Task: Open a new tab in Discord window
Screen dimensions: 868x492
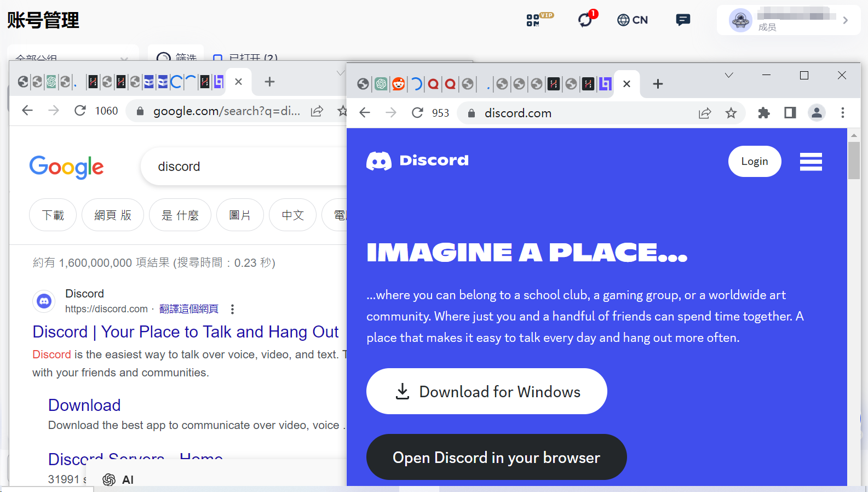Action: tap(658, 84)
